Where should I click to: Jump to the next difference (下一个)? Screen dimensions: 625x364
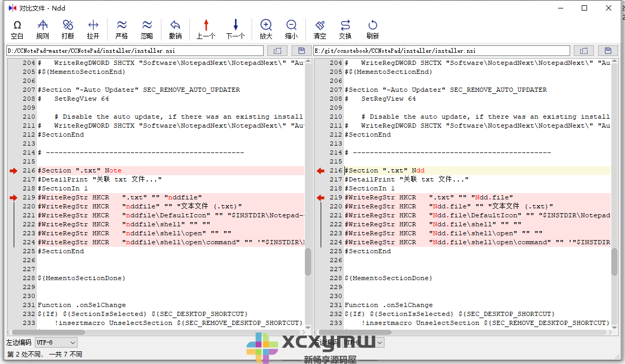click(235, 29)
